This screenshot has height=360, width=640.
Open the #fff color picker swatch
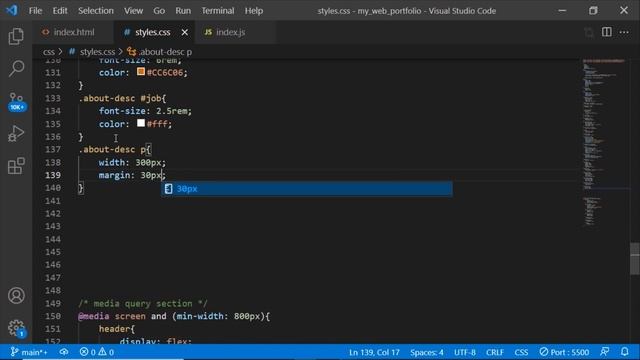tap(141, 123)
